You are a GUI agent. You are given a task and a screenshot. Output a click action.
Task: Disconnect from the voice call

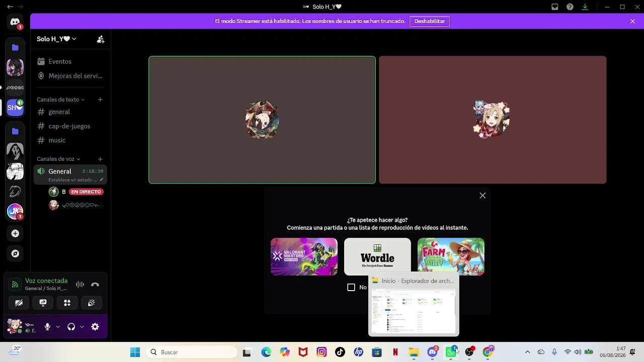pos(95,285)
